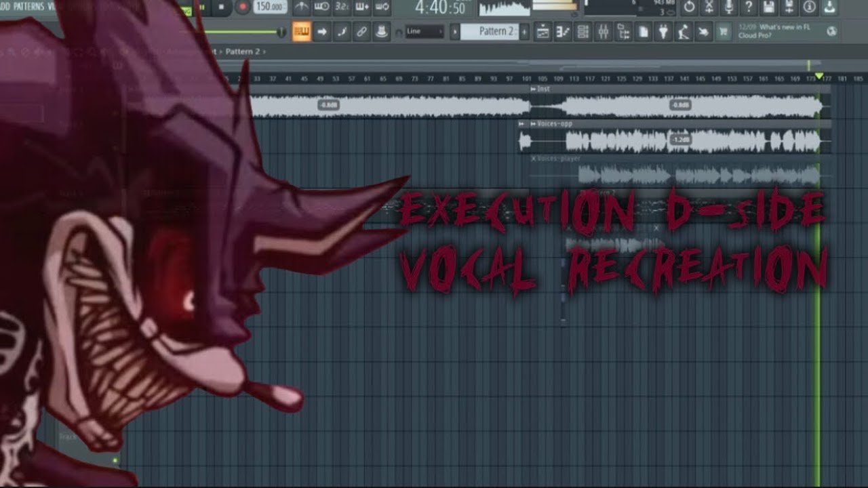Click the globe icon in news panel
Image resolution: width=868 pixels, height=488 pixels.
(x=832, y=31)
